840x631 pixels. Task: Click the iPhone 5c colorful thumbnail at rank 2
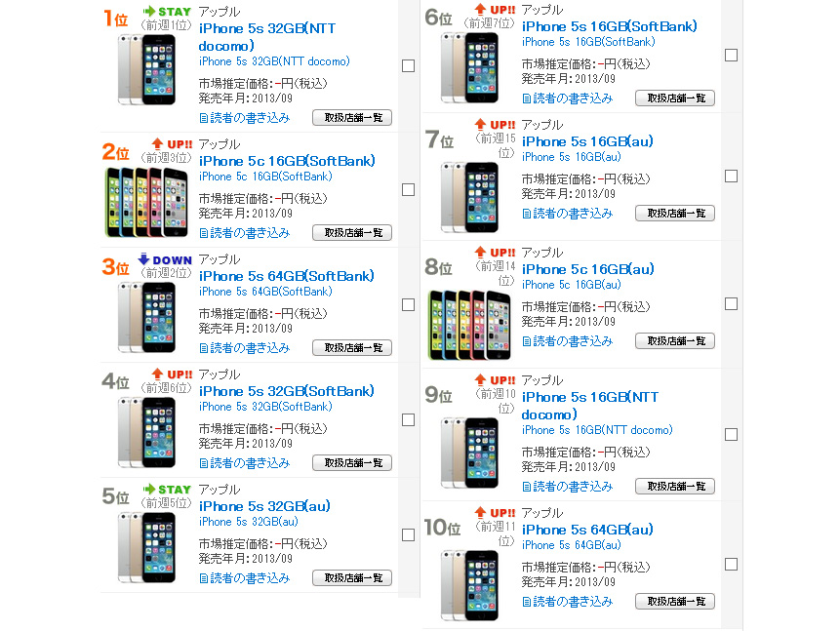point(146,203)
